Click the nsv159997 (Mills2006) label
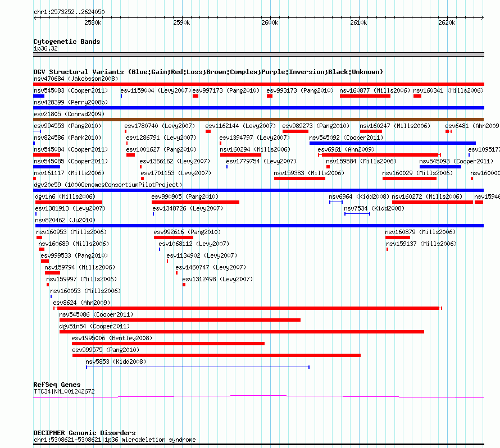The width and height of the screenshot is (500, 448). click(x=81, y=279)
